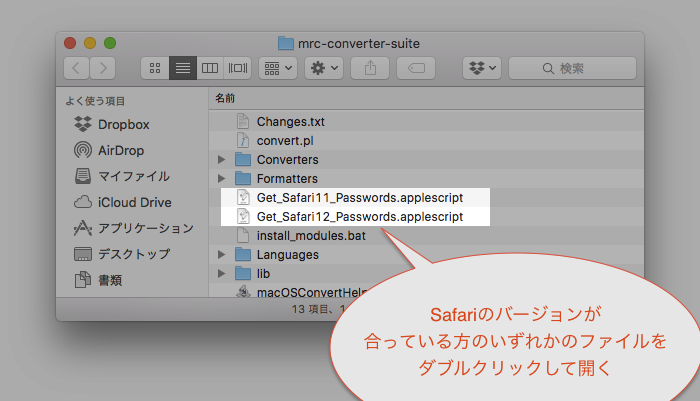Go forward with the forward arrow
This screenshot has height=401, width=700.
point(101,68)
